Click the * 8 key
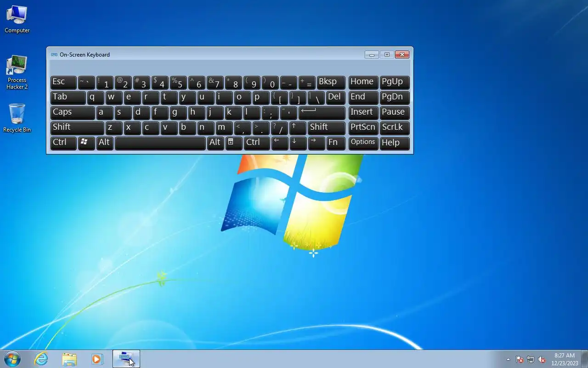 [233, 82]
